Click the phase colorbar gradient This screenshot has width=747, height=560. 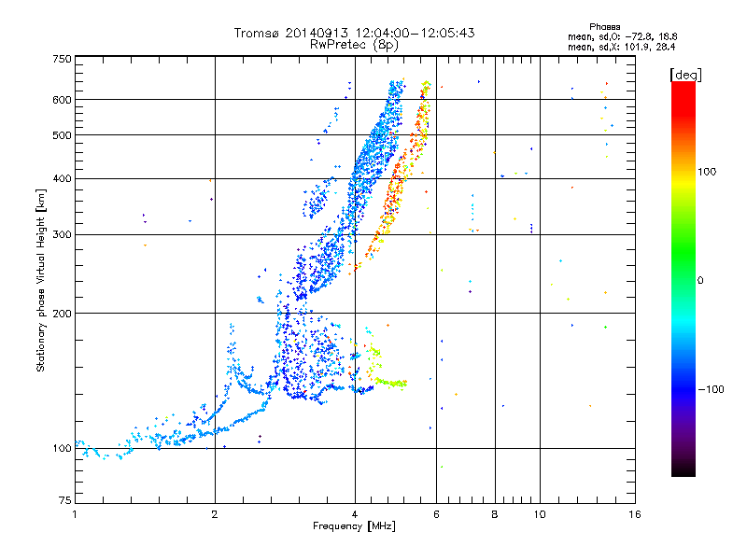(684, 279)
